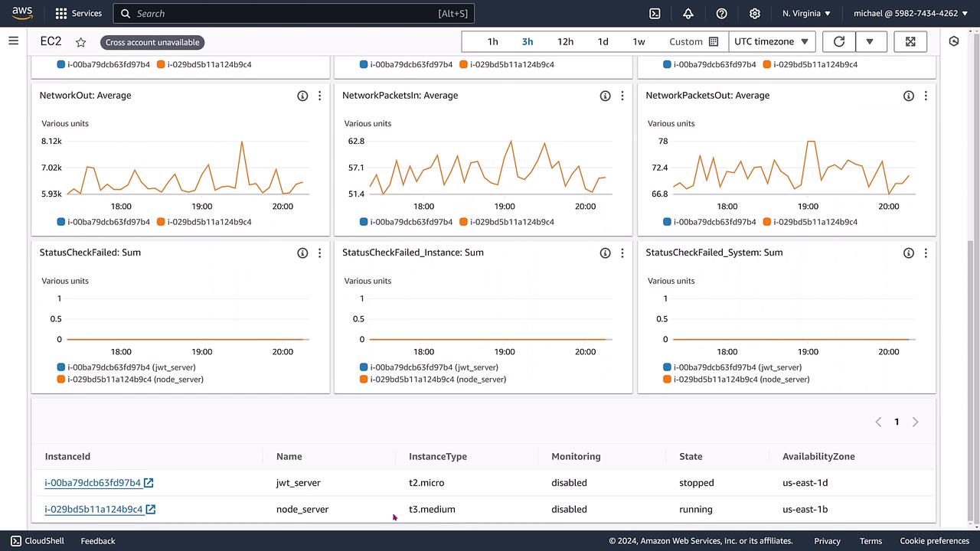The image size is (980, 551).
Task: Show info for NetworkOut: Average widget
Action: coord(302,96)
